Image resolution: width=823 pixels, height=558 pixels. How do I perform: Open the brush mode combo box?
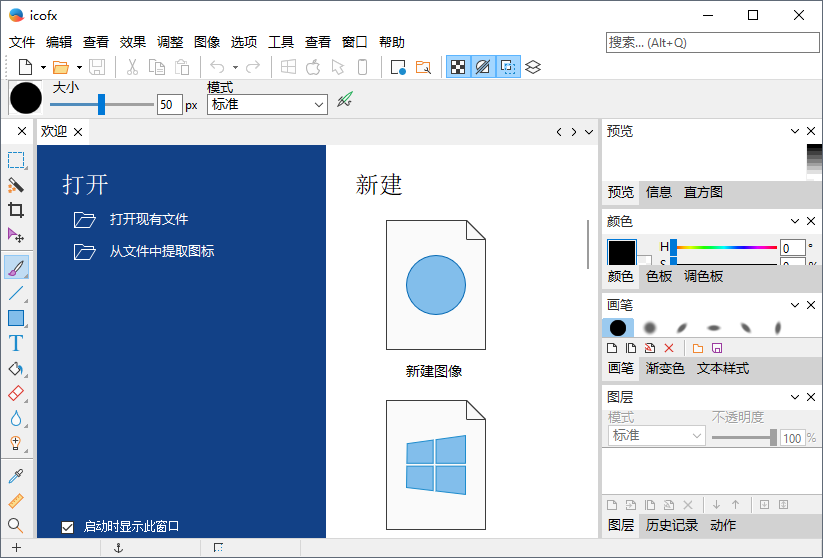267,104
